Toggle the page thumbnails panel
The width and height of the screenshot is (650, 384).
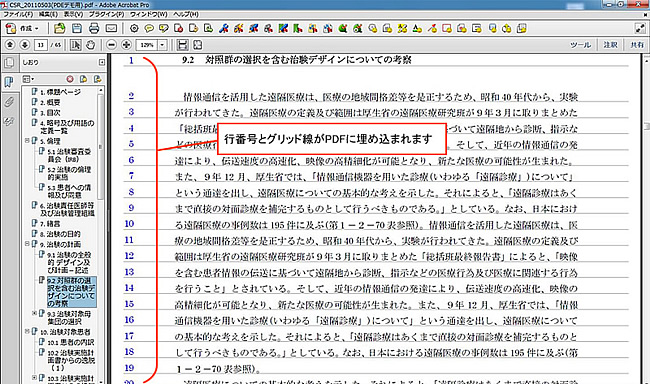coord(9,63)
